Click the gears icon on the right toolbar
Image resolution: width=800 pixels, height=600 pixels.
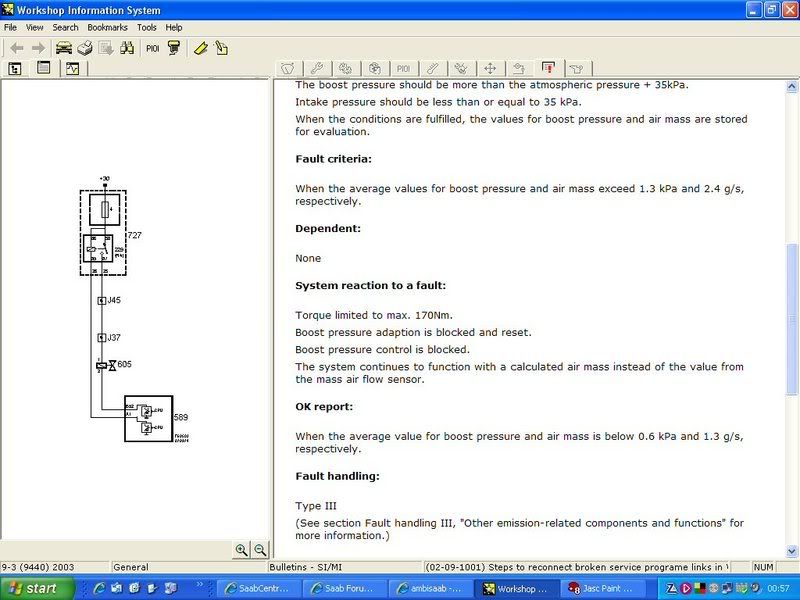tap(345, 67)
